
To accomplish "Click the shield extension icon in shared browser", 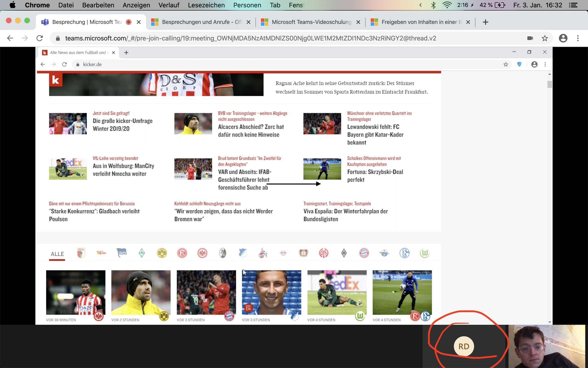I will point(519,64).
